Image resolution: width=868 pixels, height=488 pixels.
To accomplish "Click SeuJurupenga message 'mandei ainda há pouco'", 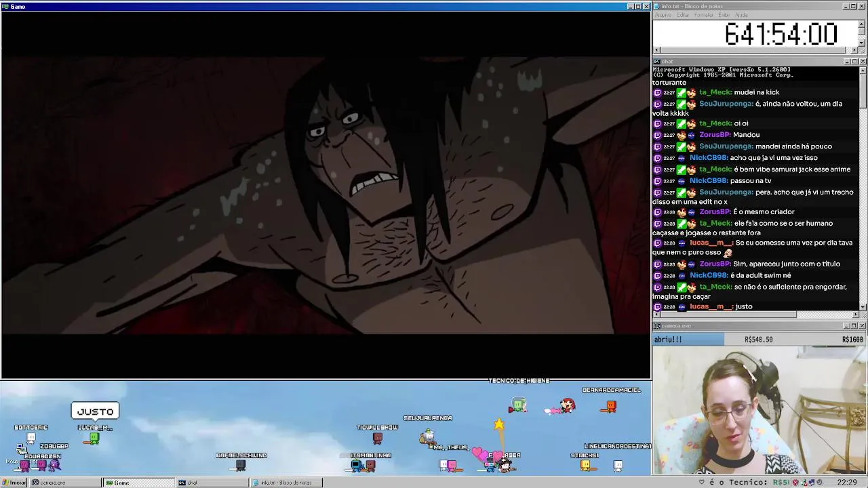I will pos(793,146).
